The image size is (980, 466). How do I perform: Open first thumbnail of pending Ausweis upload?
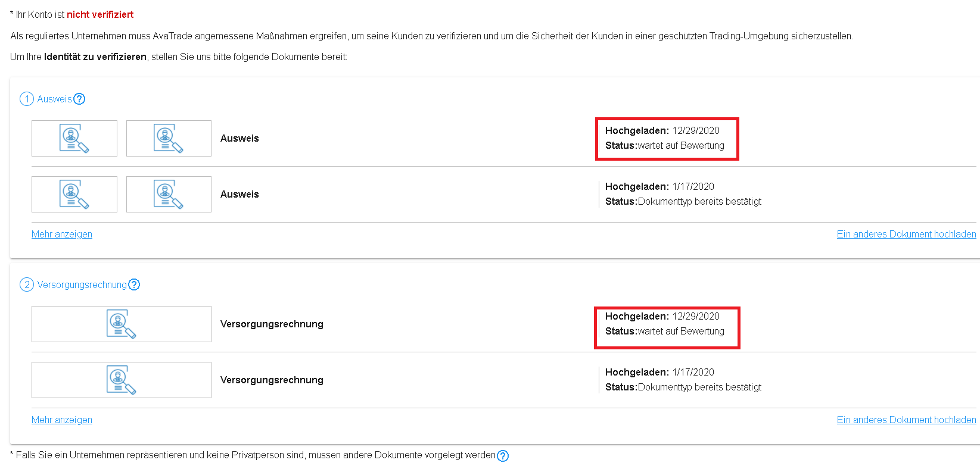[x=74, y=138]
